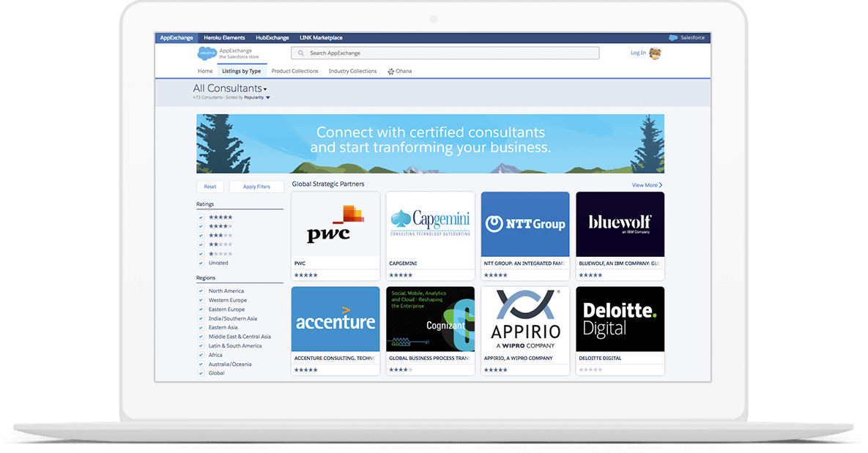Open the Heroku Elements top menu item
Viewport: 868px width, 453px height.
pos(224,38)
